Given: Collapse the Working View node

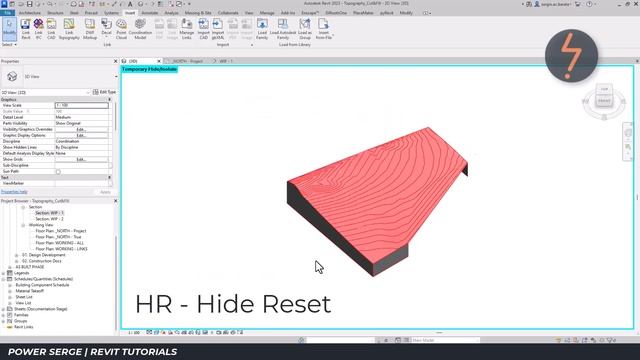Looking at the screenshot, I should [23, 225].
